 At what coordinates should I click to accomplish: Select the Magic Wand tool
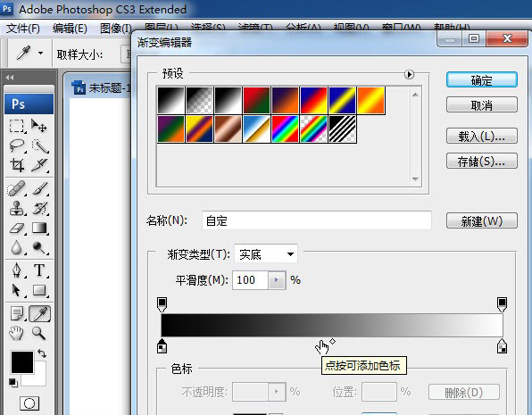pos(40,145)
